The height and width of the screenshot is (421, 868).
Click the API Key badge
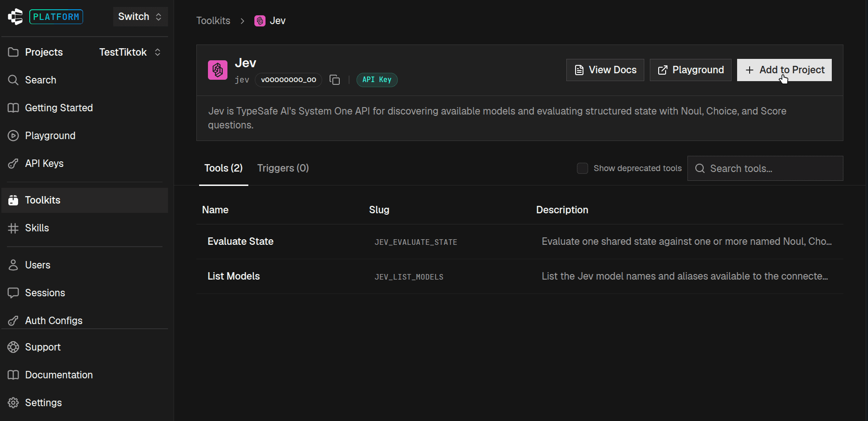pyautogui.click(x=377, y=80)
